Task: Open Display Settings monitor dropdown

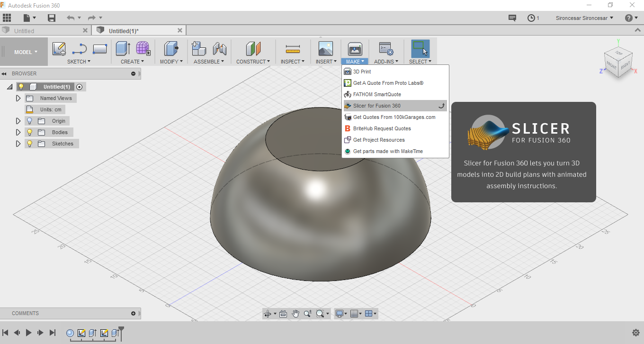Action: (341, 314)
